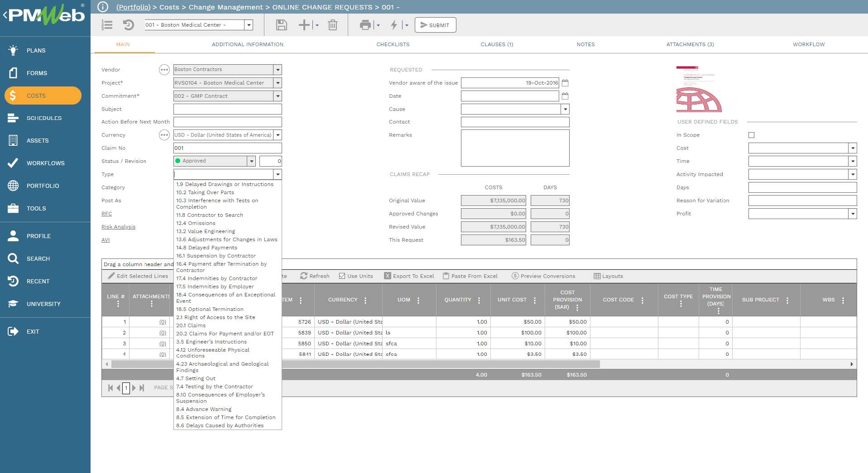Click the horizontal grid scrollbar
Image resolution: width=868 pixels, height=473 pixels.
[355, 364]
